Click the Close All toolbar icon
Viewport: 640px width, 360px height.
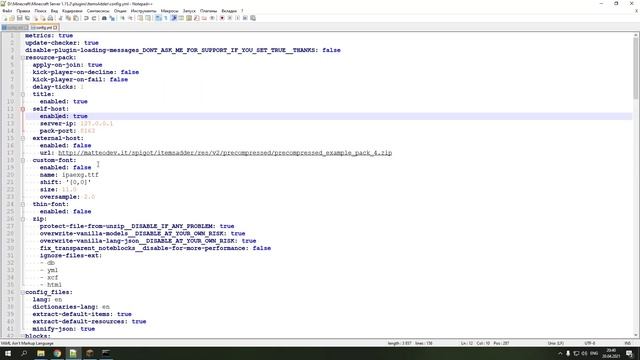pos(43,18)
